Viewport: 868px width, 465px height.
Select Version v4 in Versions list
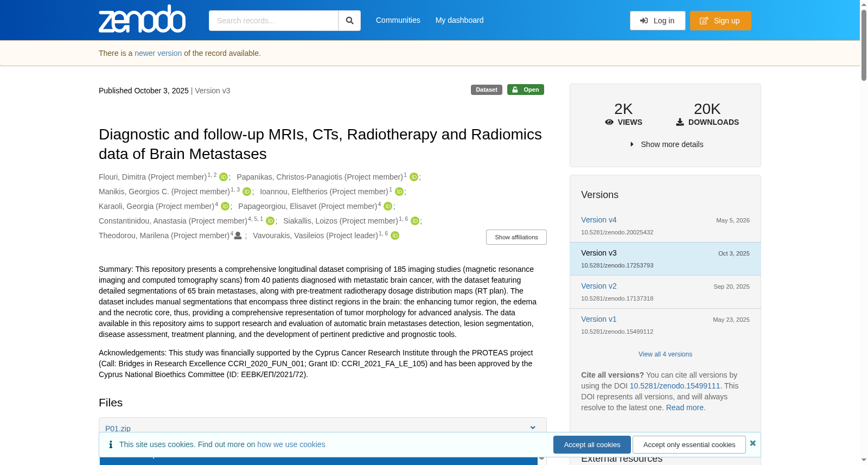(598, 220)
